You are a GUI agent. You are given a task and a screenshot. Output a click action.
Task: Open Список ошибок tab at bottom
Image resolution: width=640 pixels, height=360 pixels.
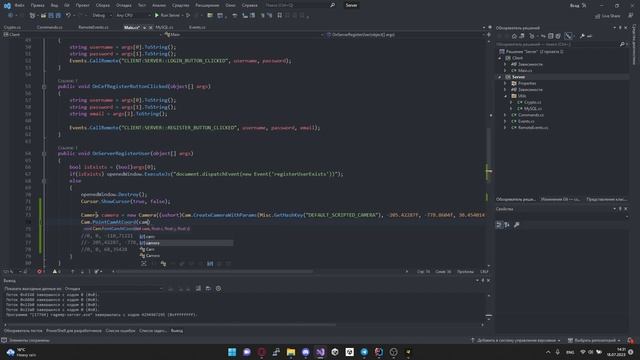click(x=120, y=331)
